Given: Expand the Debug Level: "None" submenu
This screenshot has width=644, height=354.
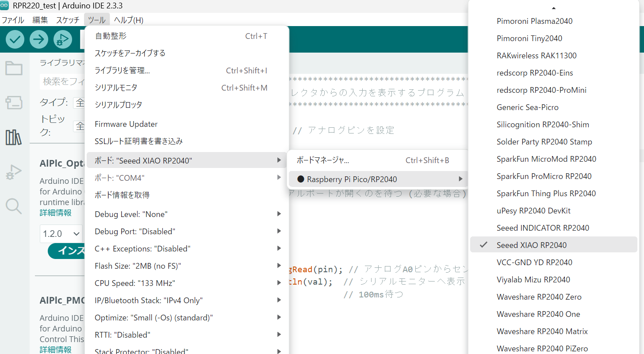Looking at the screenshot, I should point(187,214).
